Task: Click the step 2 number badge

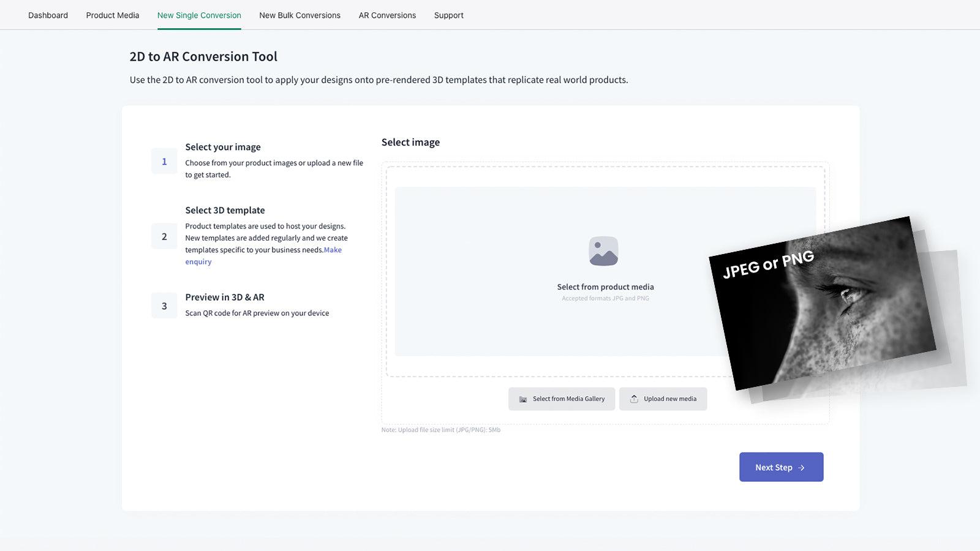Action: coord(164,236)
